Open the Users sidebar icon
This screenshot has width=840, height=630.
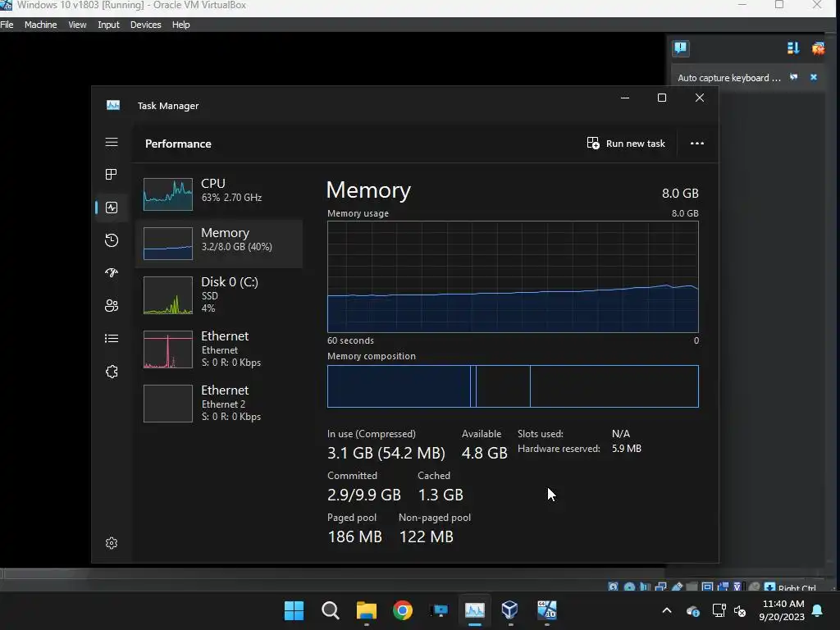tap(112, 305)
